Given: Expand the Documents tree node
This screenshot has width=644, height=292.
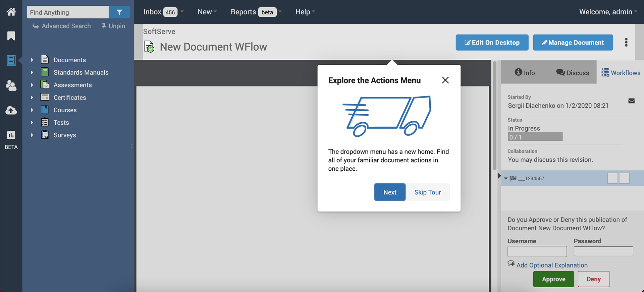Looking at the screenshot, I should 32,60.
